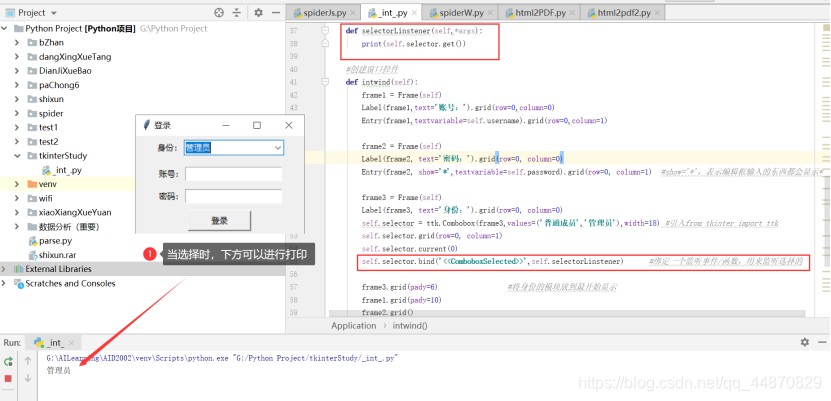Select the test1 folder
Screen dimensions: 831x401
tap(48, 127)
